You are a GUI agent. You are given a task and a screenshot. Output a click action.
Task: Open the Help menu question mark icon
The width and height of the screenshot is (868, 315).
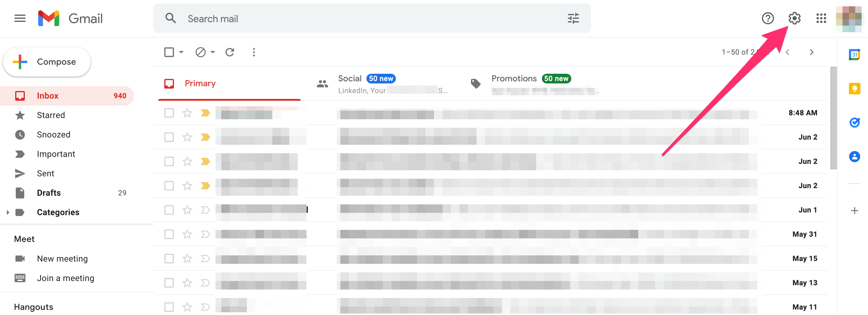tap(768, 19)
